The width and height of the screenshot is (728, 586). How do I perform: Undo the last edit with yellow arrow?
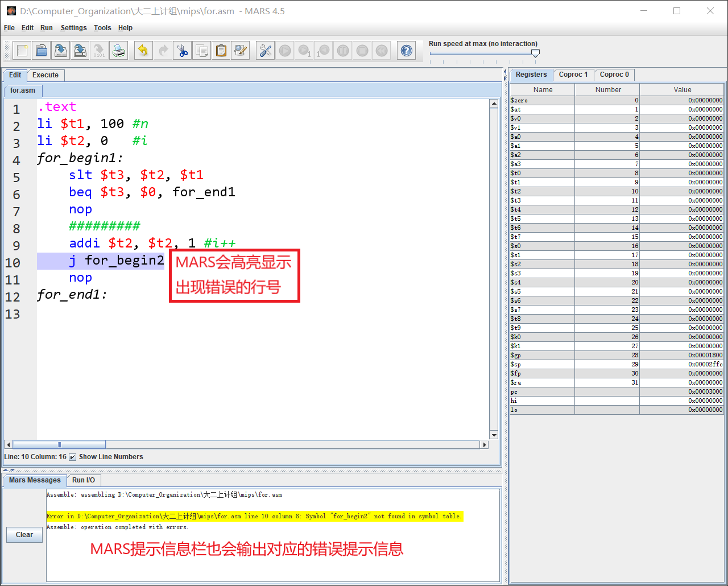[x=143, y=51]
